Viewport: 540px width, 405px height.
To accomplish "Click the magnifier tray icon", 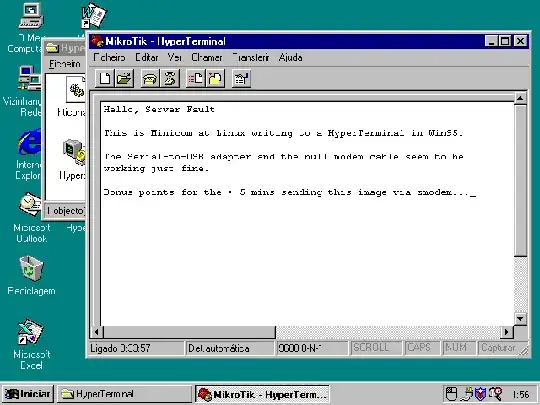I will (495, 394).
